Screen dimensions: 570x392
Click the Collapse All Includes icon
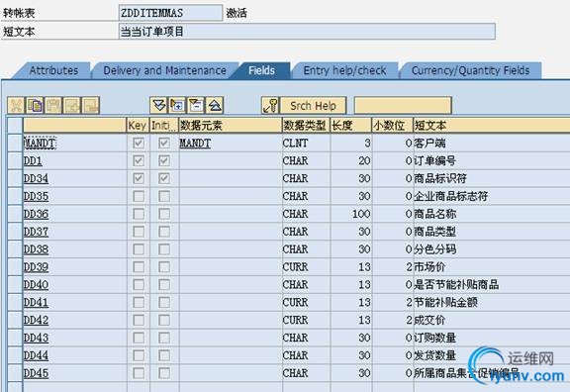pyautogui.click(x=215, y=106)
